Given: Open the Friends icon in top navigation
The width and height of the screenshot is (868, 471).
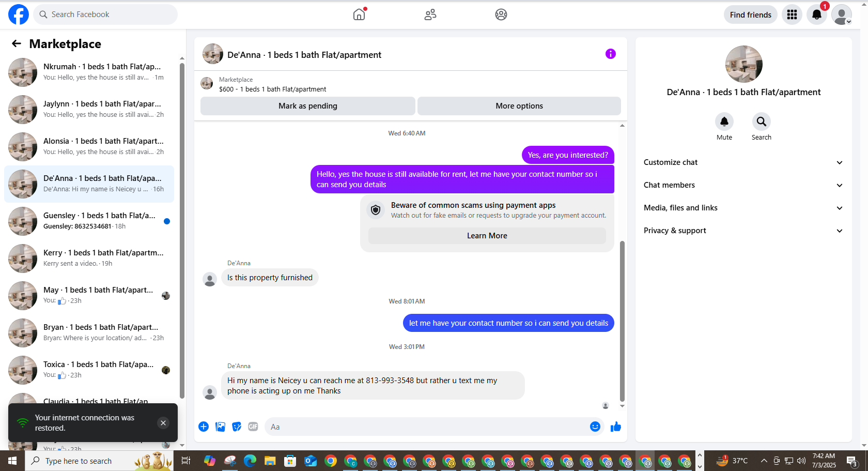Looking at the screenshot, I should 430,14.
